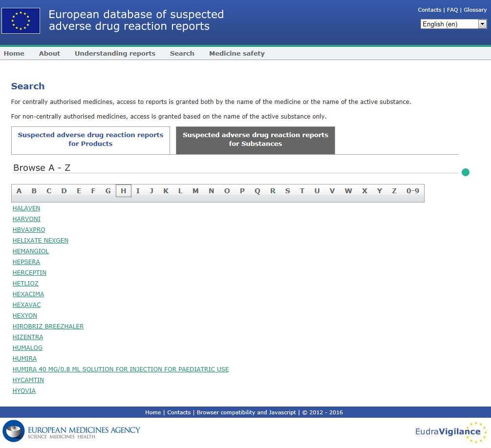
Task: Browse medicines starting with 0-9
Action: [x=413, y=191]
